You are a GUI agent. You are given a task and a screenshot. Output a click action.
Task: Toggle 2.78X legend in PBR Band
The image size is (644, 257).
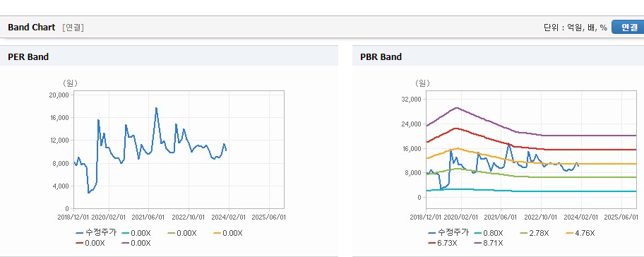pos(534,233)
